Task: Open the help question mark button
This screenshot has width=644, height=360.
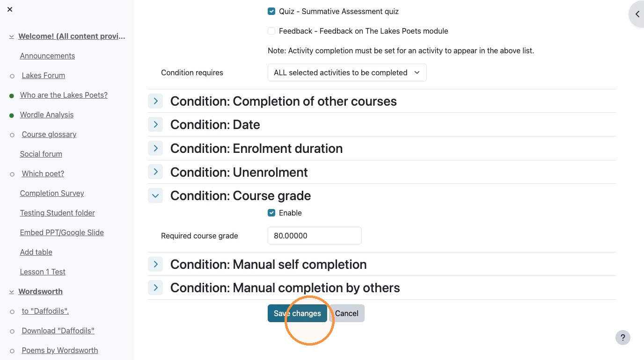Action: pyautogui.click(x=622, y=338)
